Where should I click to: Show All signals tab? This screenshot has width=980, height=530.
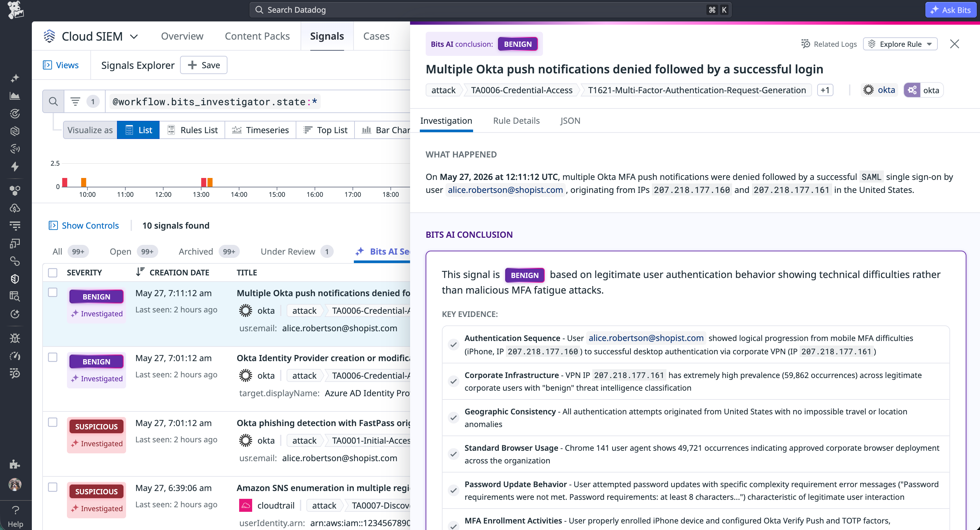coord(71,251)
